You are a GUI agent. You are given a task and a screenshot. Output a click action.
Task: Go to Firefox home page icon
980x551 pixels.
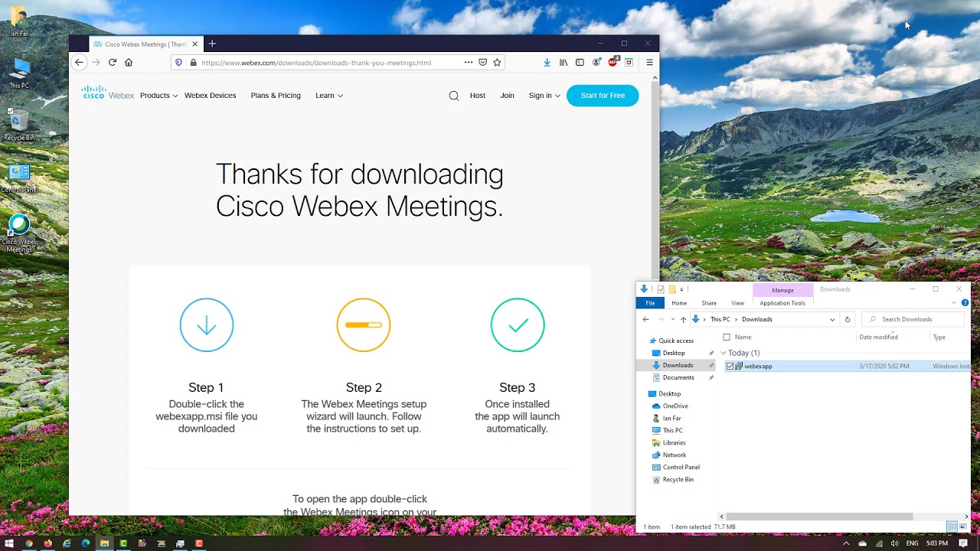point(129,63)
